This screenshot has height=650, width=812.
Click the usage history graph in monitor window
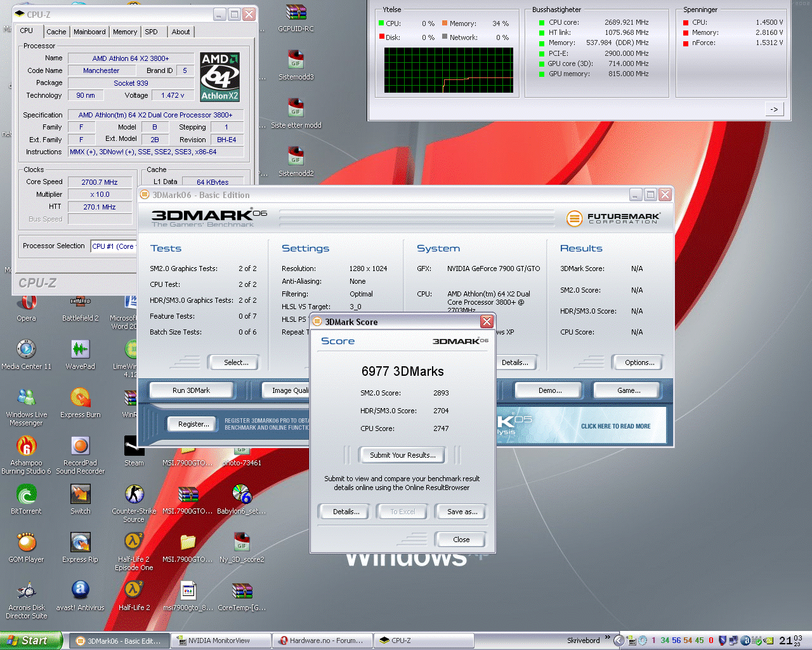[x=449, y=70]
